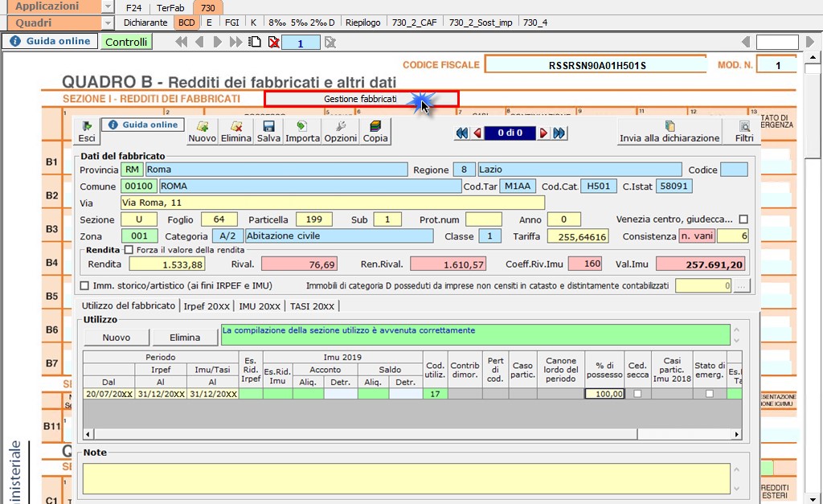Open the Quadri dropdown arrow
The height and width of the screenshot is (504, 823).
tap(107, 23)
